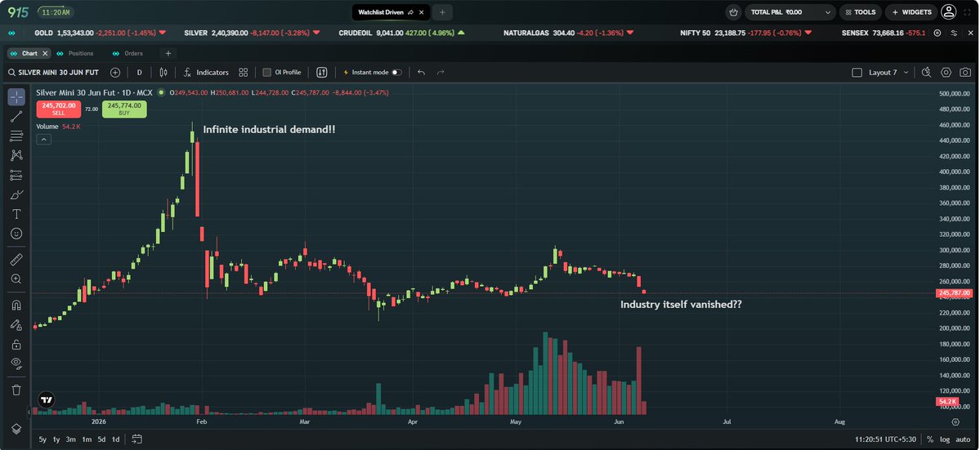Image resolution: width=980 pixels, height=450 pixels.
Task: Select the brush drawing tool
Action: (x=16, y=194)
